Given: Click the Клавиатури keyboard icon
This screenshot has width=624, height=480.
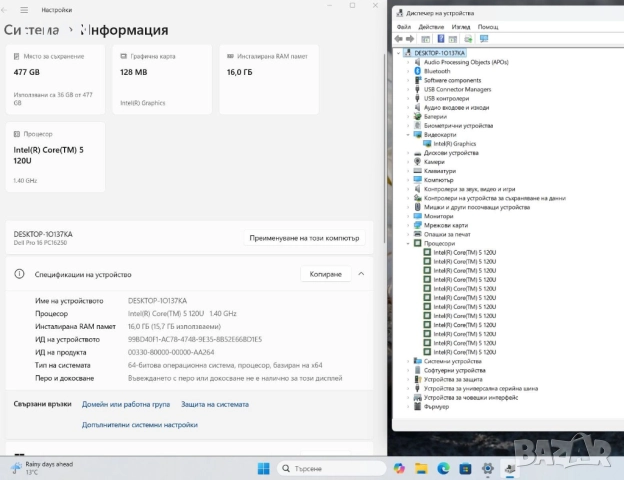Looking at the screenshot, I should 417,171.
